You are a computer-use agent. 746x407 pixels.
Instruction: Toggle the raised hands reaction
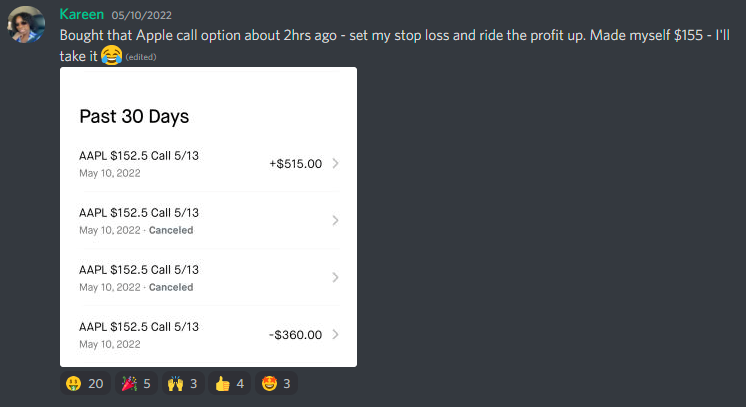tap(183, 384)
